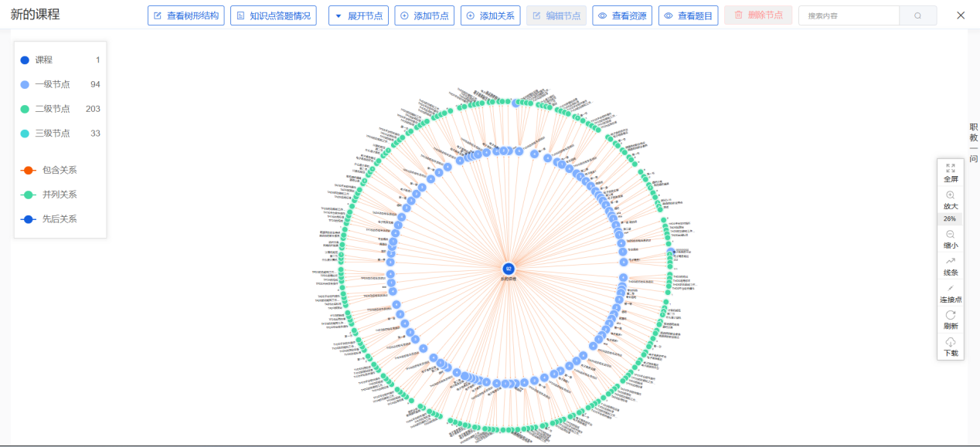Click the 全屏 fullscreen icon
The height and width of the screenshot is (447, 980).
pos(950,167)
